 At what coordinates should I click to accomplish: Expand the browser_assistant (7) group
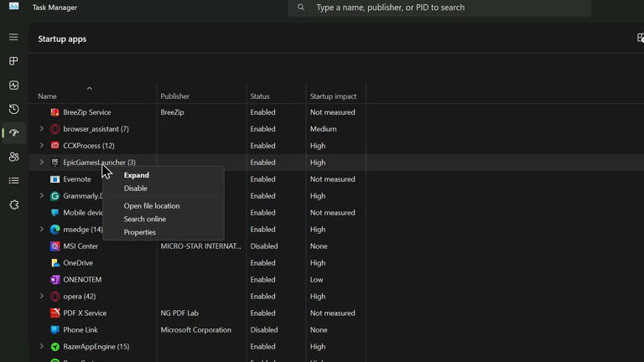click(x=42, y=129)
